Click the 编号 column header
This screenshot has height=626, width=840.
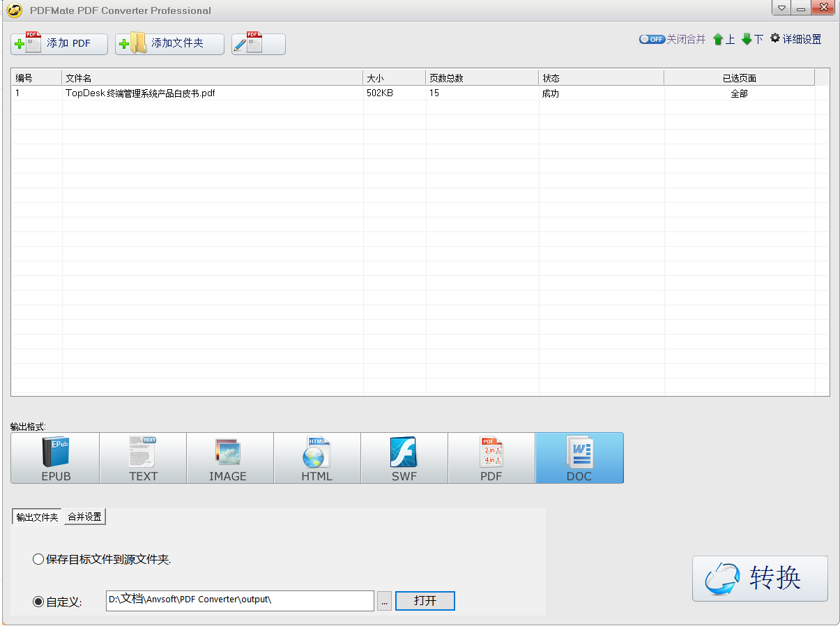coord(36,77)
